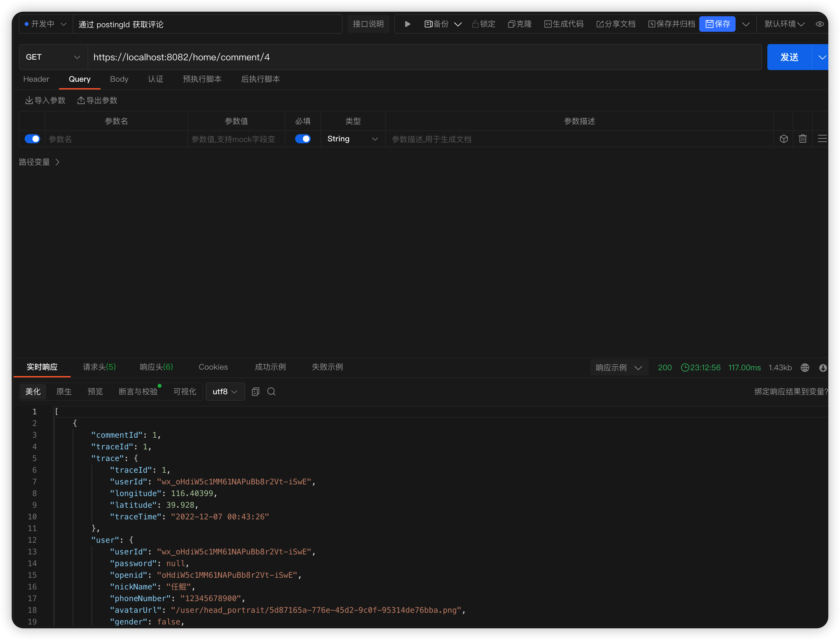Click the play/run icon in toolbar
The image size is (840, 640).
click(x=407, y=24)
